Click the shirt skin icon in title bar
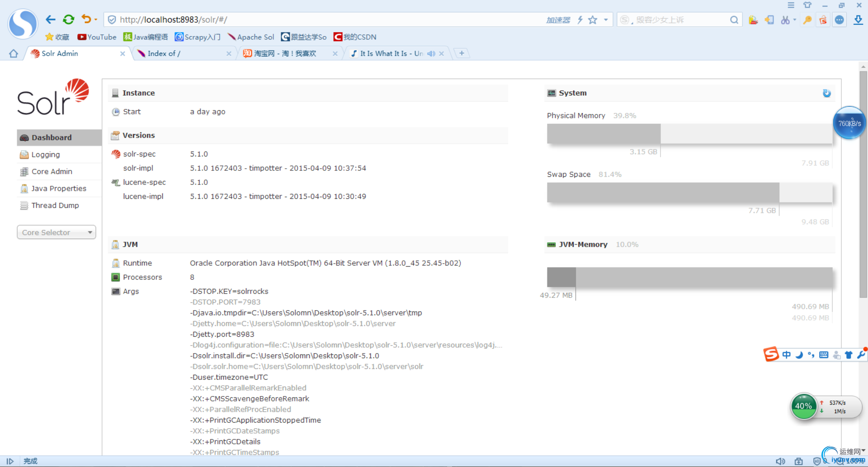Image resolution: width=868 pixels, height=467 pixels. pyautogui.click(x=807, y=5)
